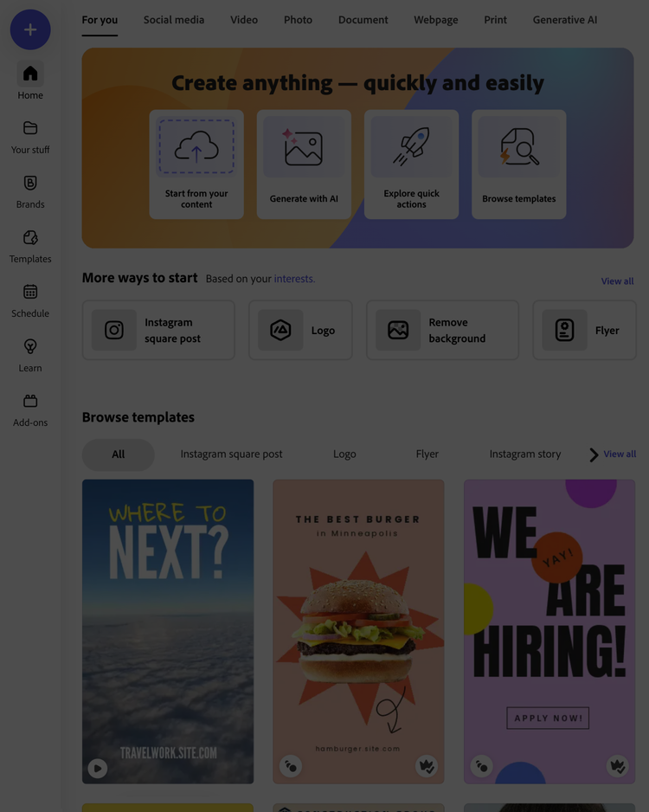Go to Templates in sidebar
This screenshot has width=649, height=812.
tap(30, 247)
